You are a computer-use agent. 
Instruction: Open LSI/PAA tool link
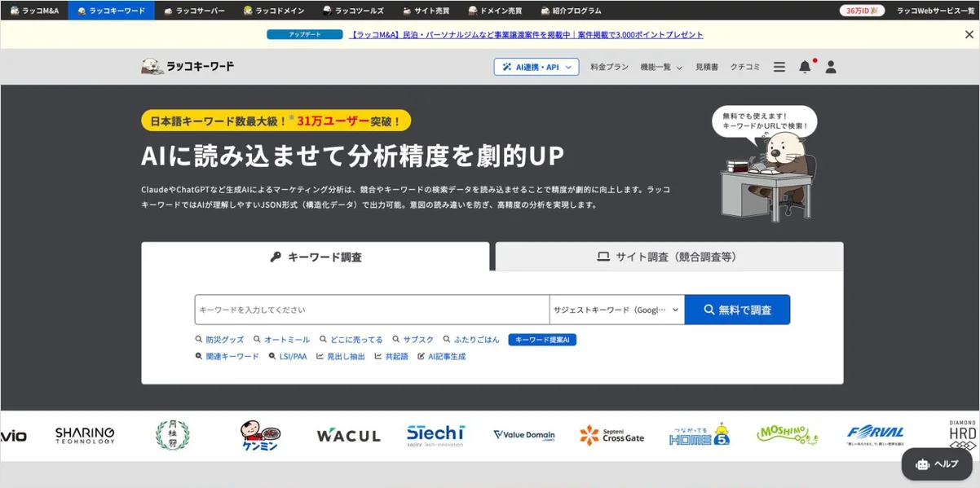pos(288,357)
